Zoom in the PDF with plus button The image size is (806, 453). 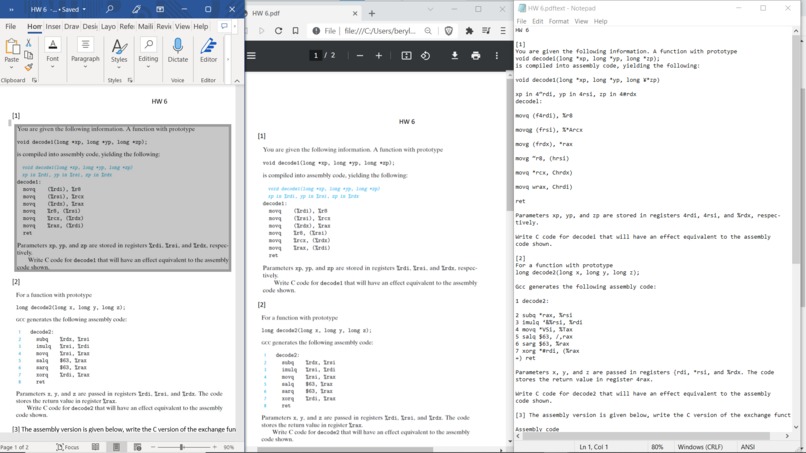pos(379,56)
